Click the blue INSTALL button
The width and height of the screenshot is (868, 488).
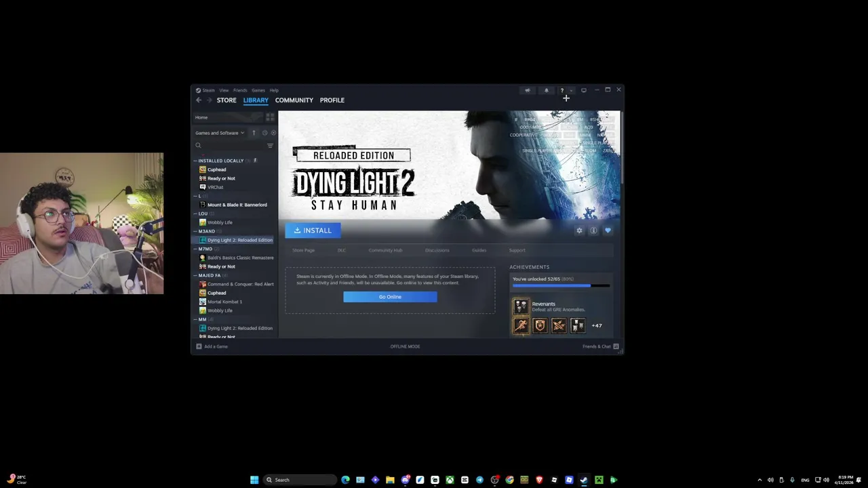pyautogui.click(x=313, y=230)
